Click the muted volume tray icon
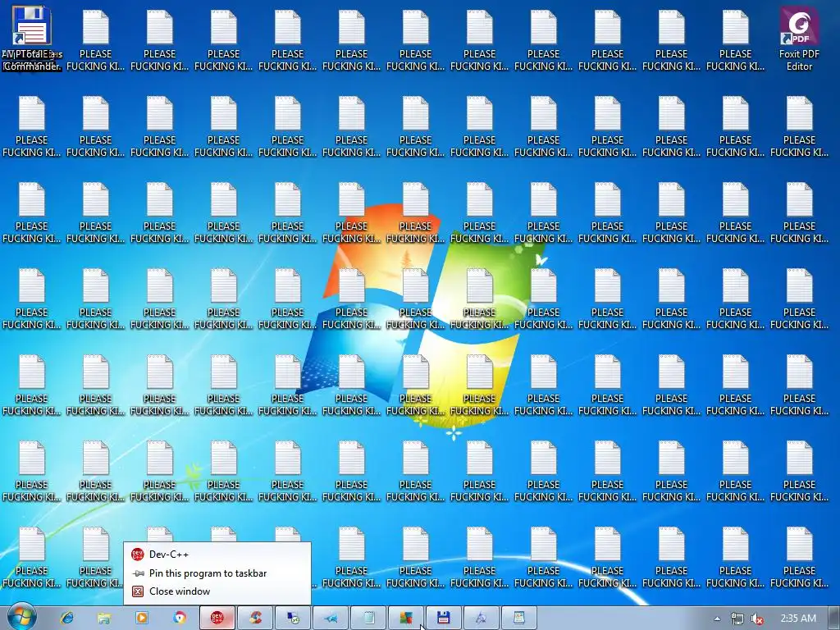Image resolution: width=840 pixels, height=630 pixels. pos(757,619)
